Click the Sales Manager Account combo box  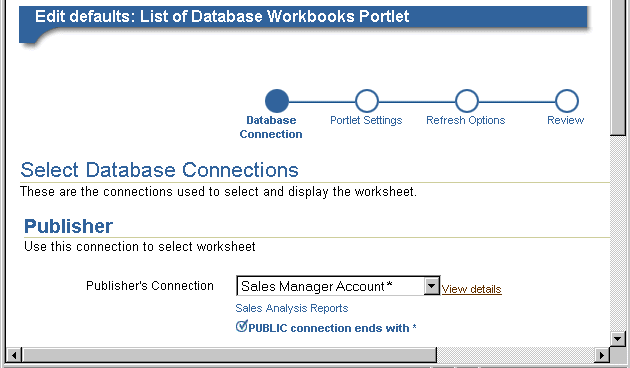(x=338, y=286)
